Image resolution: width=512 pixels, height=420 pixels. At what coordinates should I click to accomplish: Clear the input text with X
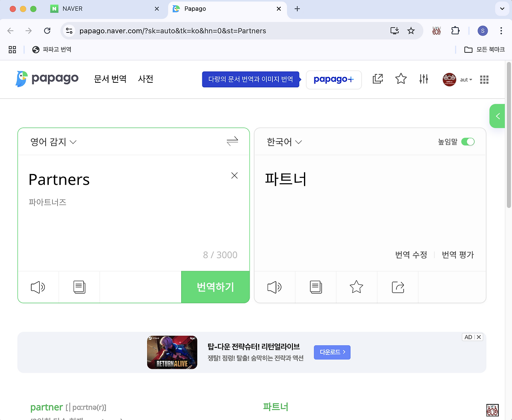234,176
